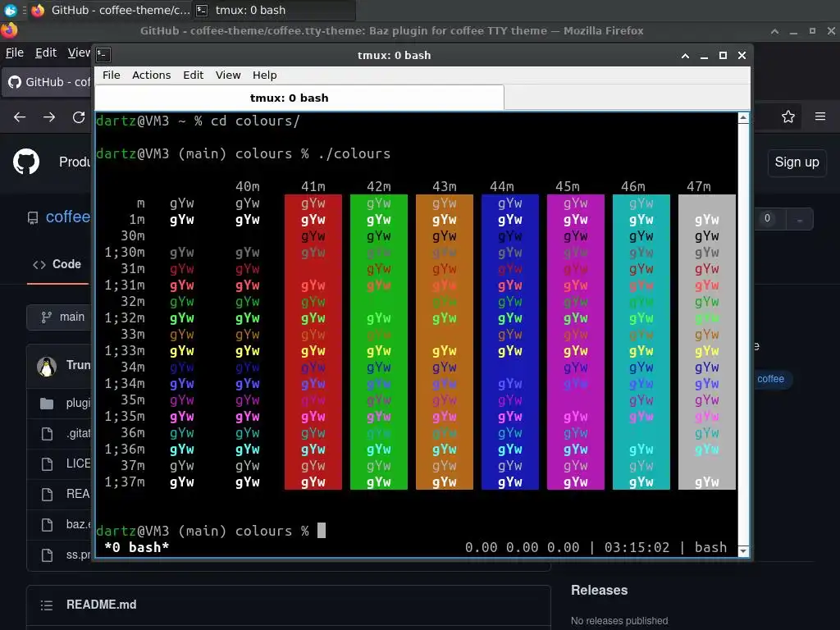Click the README.md heading
This screenshot has width=840, height=630.
click(x=101, y=605)
